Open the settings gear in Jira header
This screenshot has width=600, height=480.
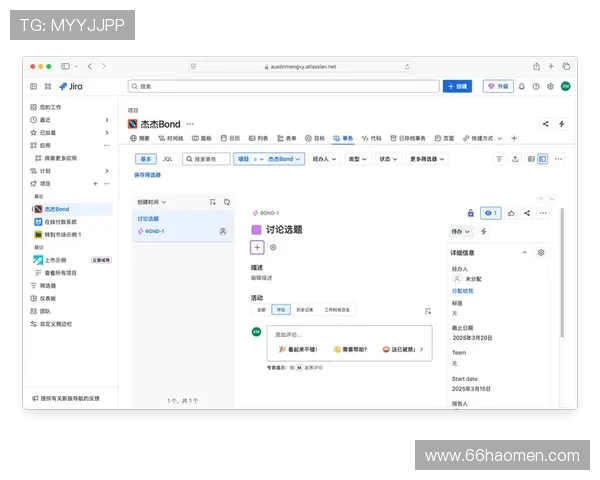pyautogui.click(x=550, y=87)
